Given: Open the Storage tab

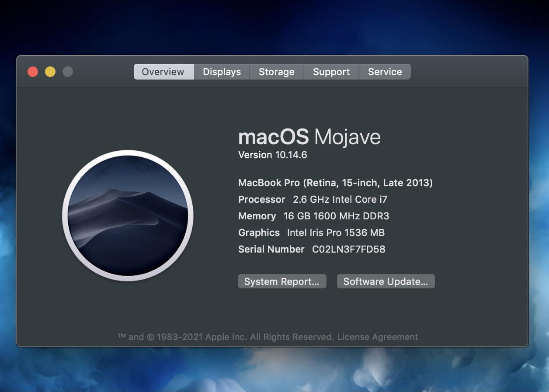Looking at the screenshot, I should tap(277, 72).
